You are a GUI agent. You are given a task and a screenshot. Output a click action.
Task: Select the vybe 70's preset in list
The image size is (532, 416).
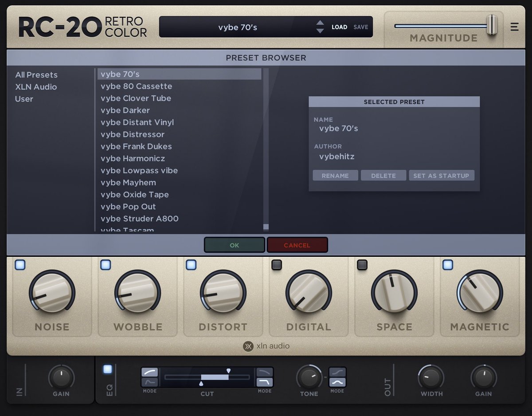179,74
